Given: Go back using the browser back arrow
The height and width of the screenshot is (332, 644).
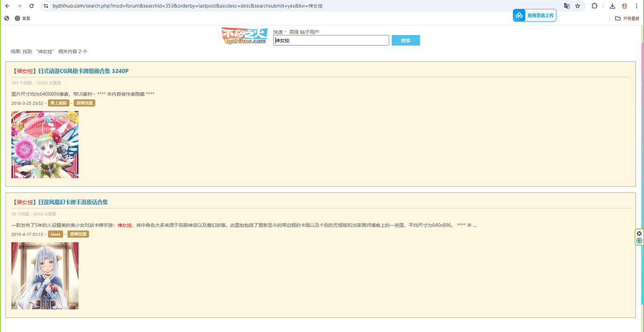Looking at the screenshot, I should (7, 6).
